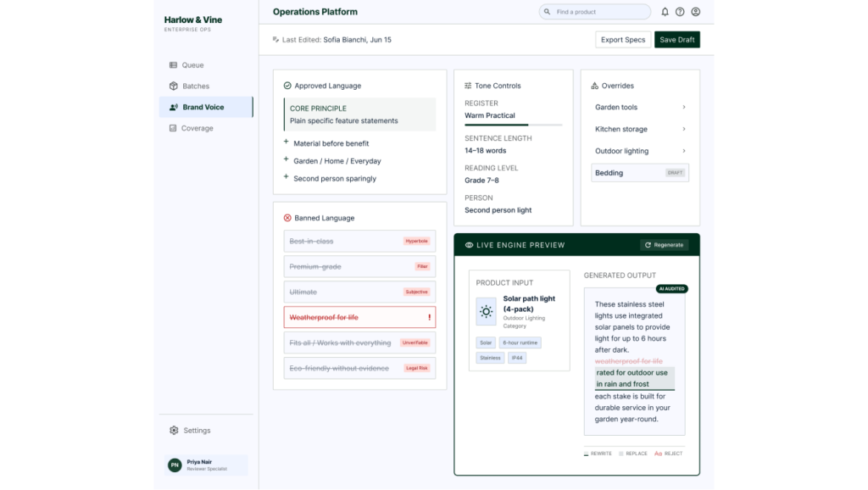This screenshot has height=490, width=868.
Task: Click the Last Edited pencil icon
Action: 275,39
